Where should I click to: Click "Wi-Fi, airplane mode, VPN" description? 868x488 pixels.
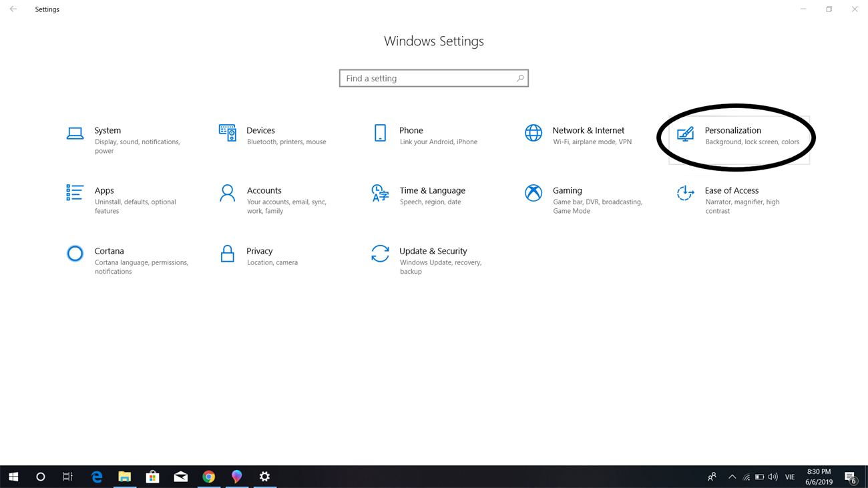592,142
